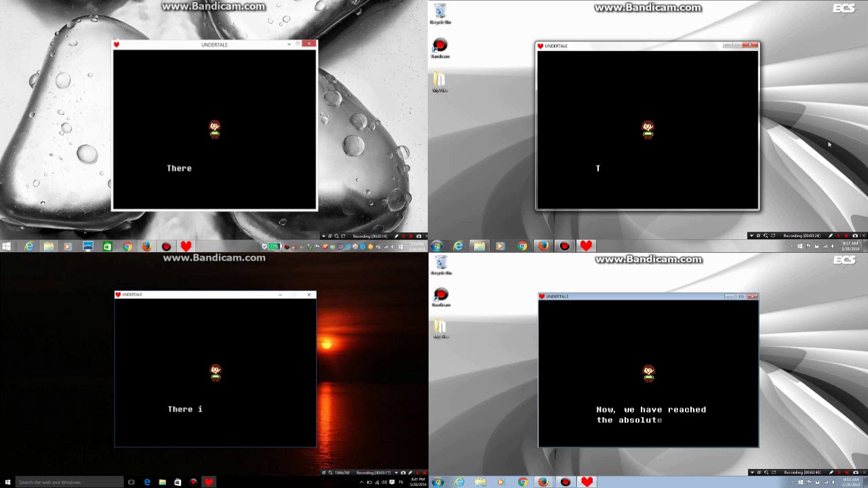Open Windows Explorer in top-right desktop taskbar
Screen dimensions: 868x488
[479, 246]
